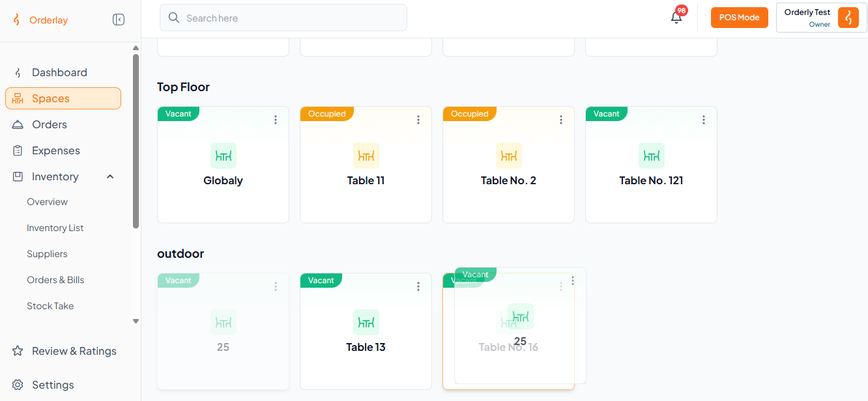Open three-dot menu on Globaly card
The height and width of the screenshot is (401, 868).
click(276, 120)
